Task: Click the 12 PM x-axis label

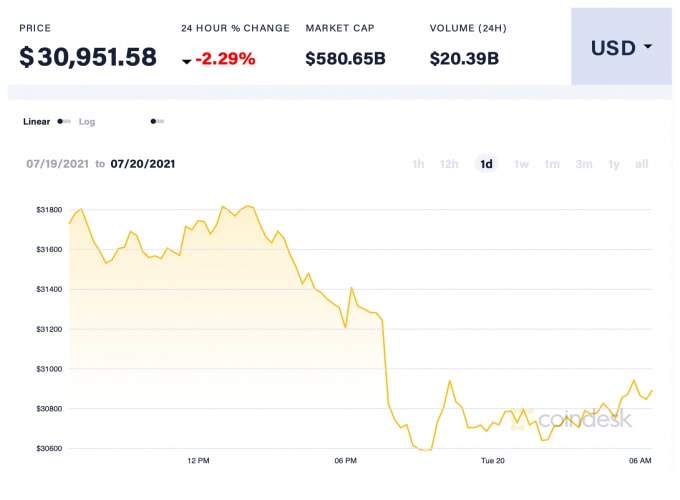Action: tap(198, 461)
